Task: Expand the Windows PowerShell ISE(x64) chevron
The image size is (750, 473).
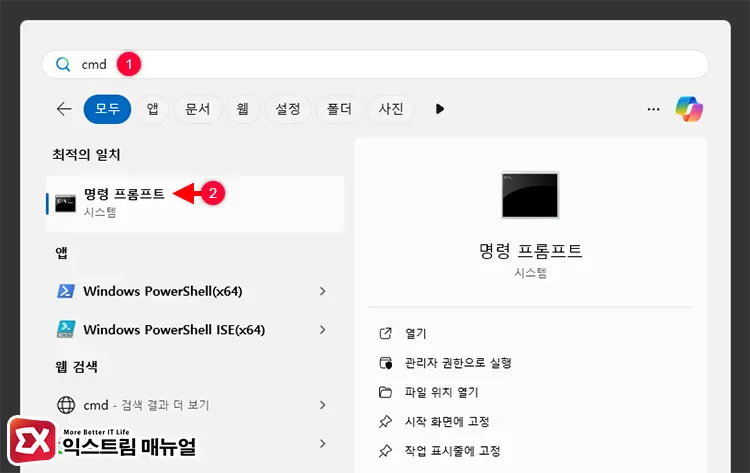Action: [323, 330]
